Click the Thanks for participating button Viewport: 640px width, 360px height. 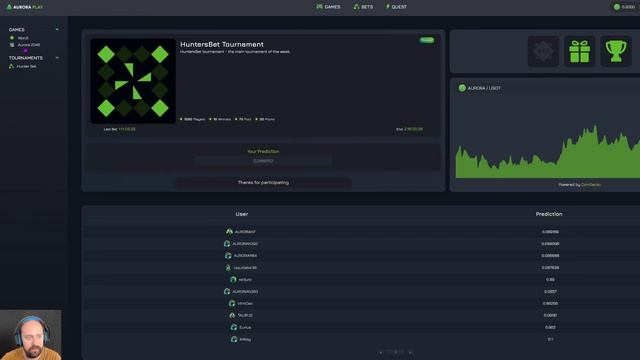coord(263,182)
